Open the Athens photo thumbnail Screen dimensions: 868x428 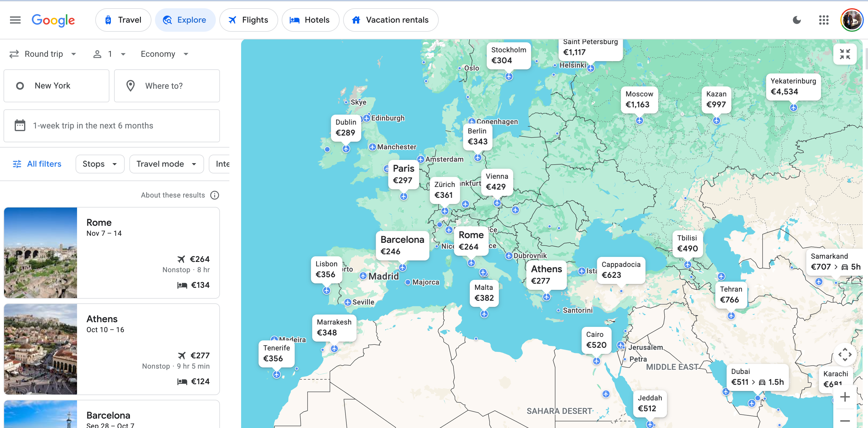coord(41,349)
